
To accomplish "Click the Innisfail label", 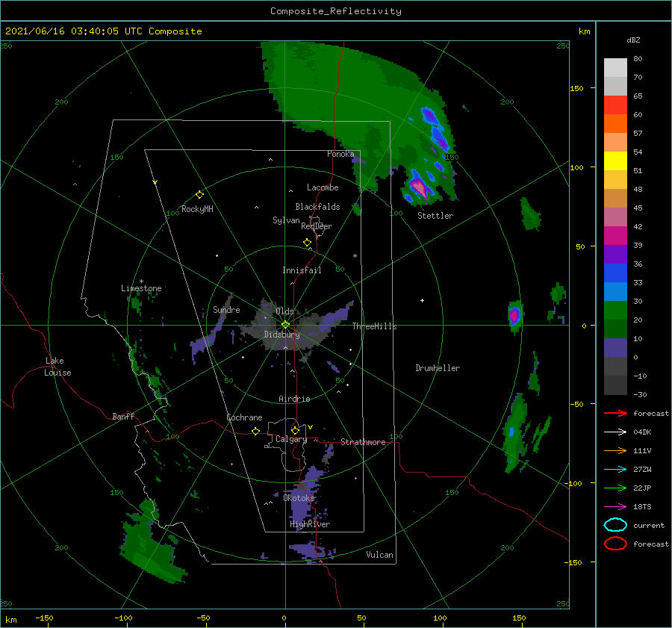I will pyautogui.click(x=302, y=270).
